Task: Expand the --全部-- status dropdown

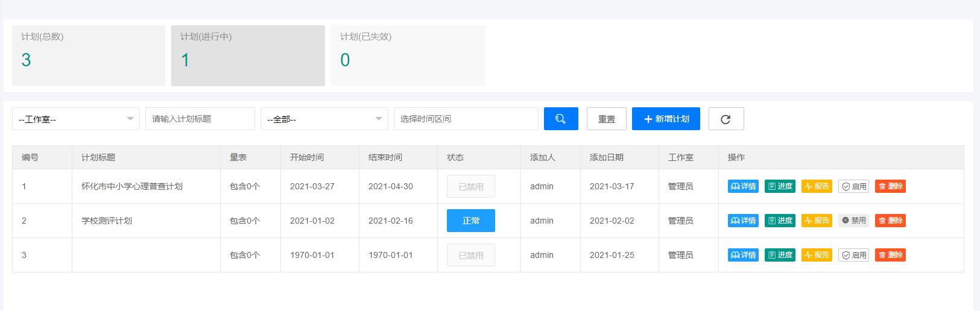Action: pyautogui.click(x=324, y=119)
